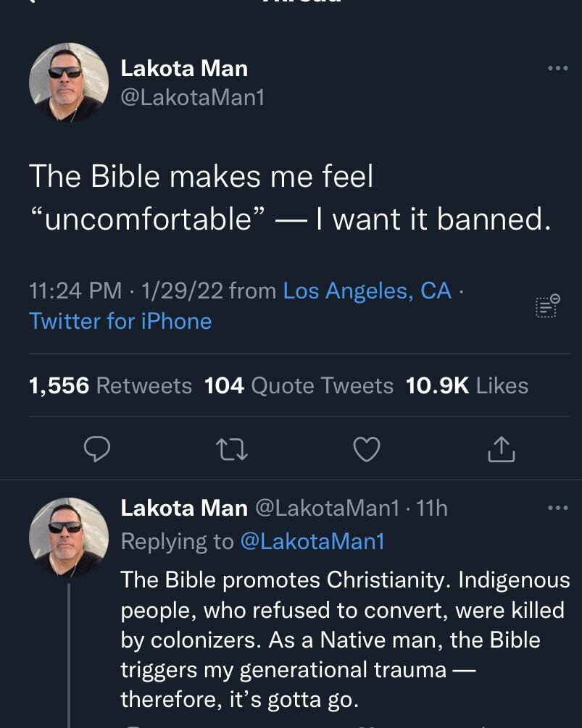
Task: Tap the Lakota Man name on main tweet
Action: pyautogui.click(x=184, y=69)
